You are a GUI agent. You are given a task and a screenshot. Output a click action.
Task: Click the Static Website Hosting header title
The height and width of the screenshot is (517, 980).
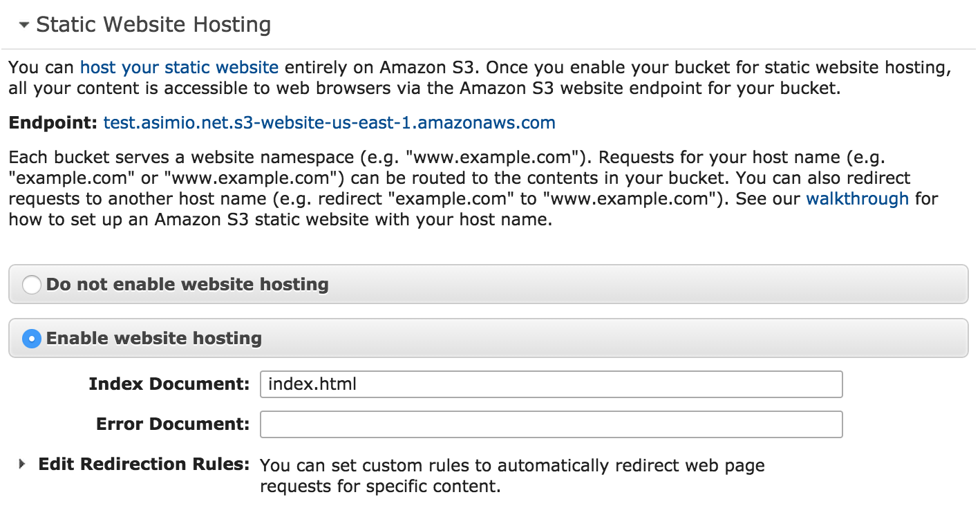point(153,25)
